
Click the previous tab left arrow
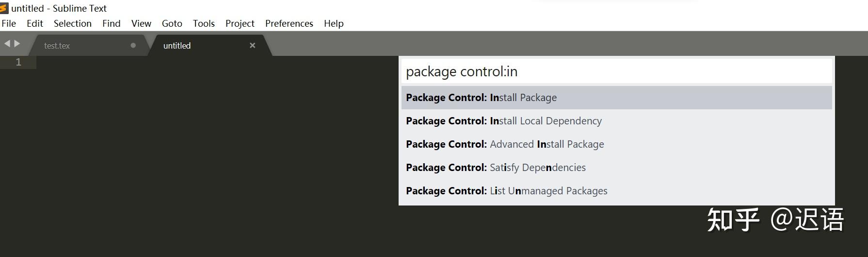[x=7, y=44]
